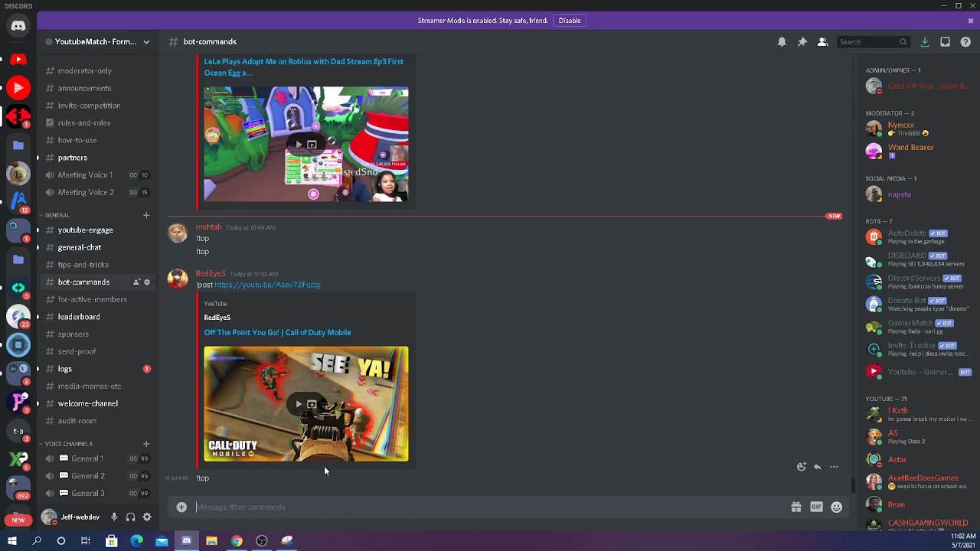
Task: Open Windows Start menu
Action: (x=11, y=541)
